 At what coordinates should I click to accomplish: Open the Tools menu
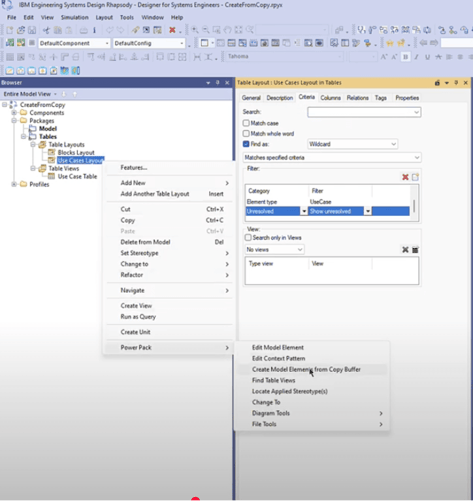coord(127,17)
